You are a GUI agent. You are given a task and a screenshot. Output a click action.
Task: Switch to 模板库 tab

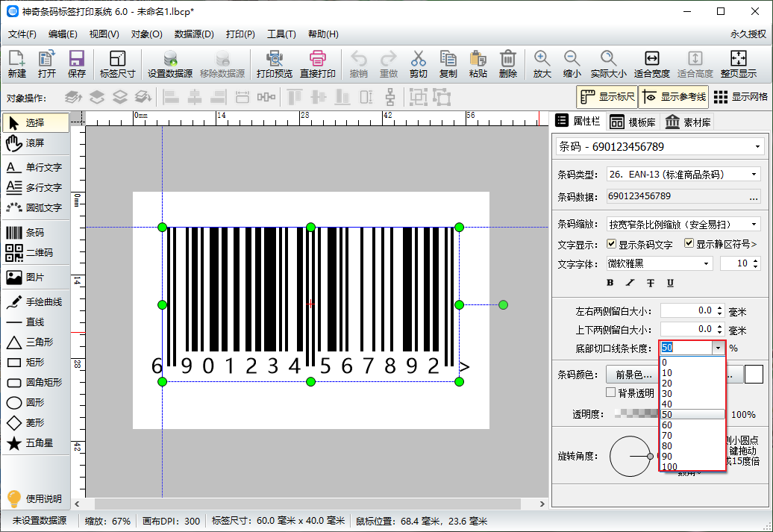[633, 122]
